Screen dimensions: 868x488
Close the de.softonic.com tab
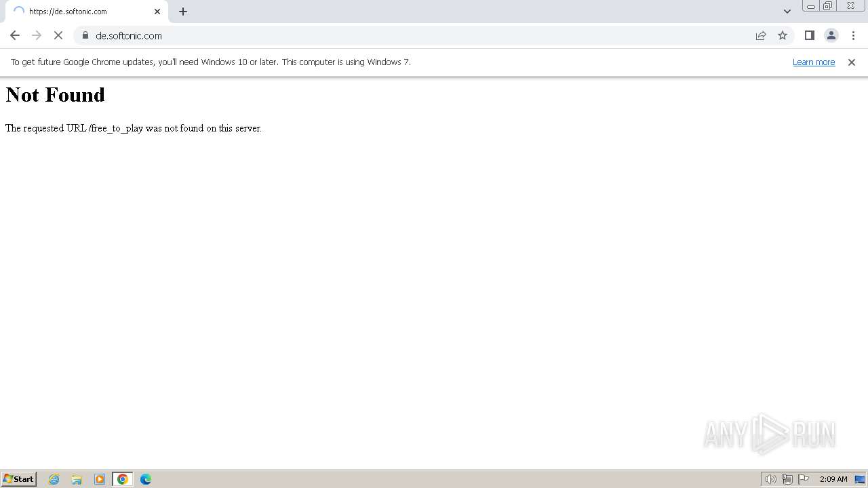[x=157, y=12]
